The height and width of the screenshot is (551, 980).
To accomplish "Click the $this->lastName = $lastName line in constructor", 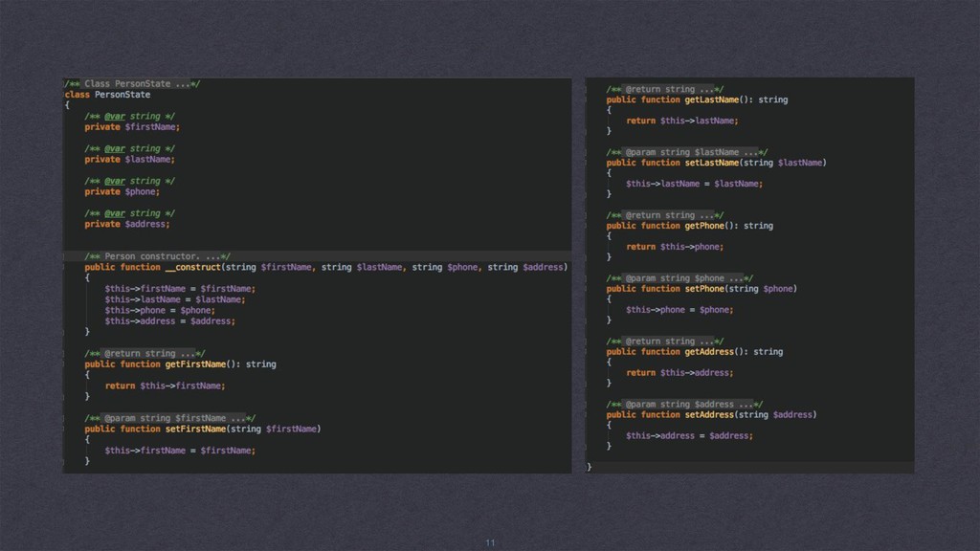I will coord(175,299).
